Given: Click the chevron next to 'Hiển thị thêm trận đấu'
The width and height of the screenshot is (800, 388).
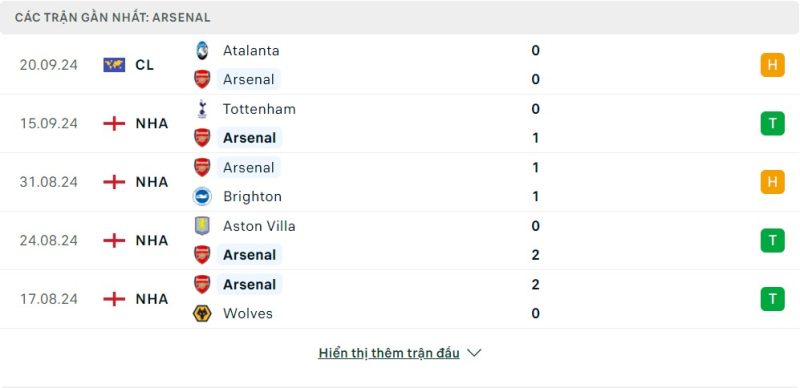Looking at the screenshot, I should click(474, 353).
